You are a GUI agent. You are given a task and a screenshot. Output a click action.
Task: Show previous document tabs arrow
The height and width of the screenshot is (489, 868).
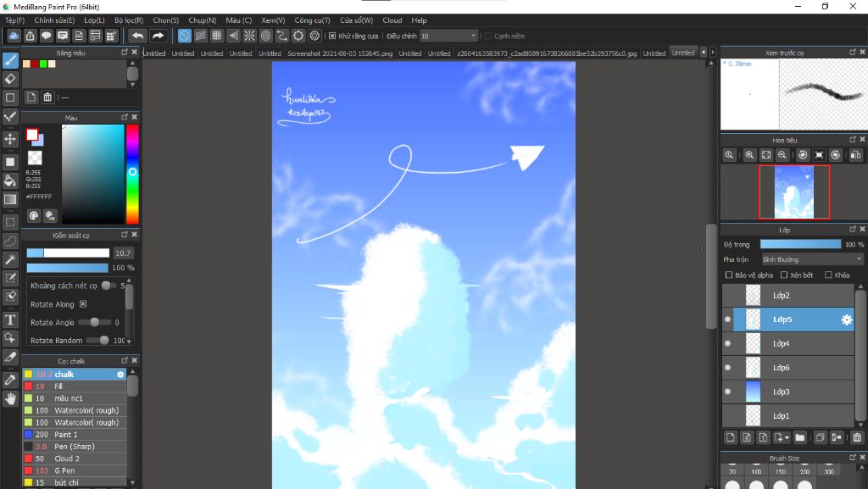click(x=704, y=53)
